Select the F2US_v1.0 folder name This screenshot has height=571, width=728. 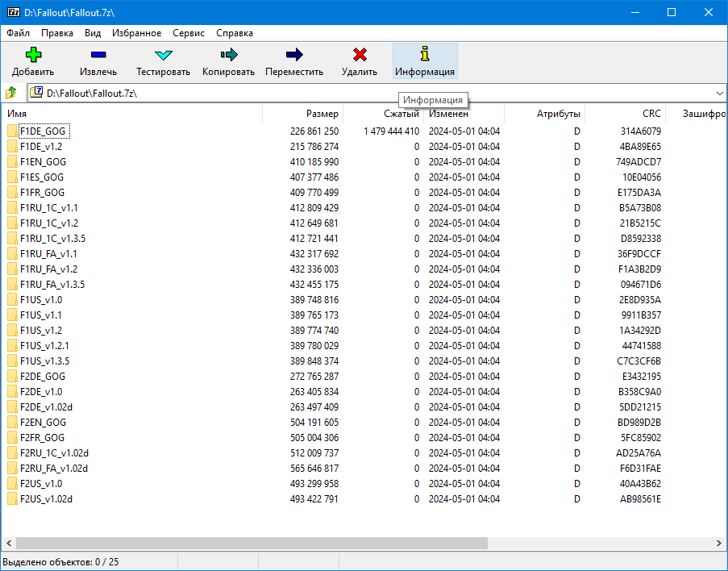coord(41,484)
